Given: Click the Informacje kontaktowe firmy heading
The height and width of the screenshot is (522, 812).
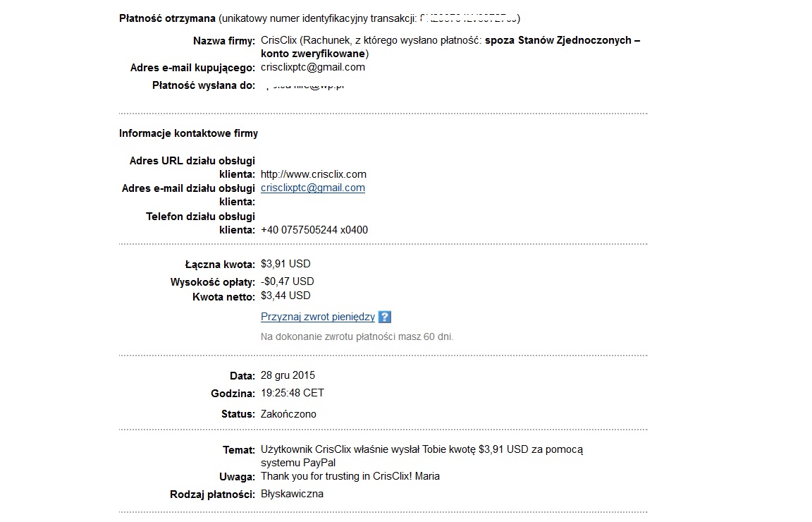Looking at the screenshot, I should click(x=188, y=133).
